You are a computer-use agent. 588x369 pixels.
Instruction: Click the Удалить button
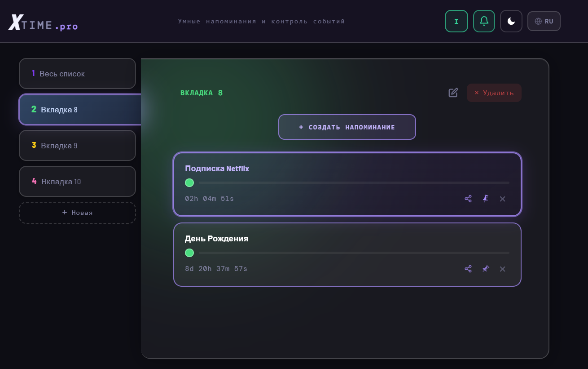(494, 93)
